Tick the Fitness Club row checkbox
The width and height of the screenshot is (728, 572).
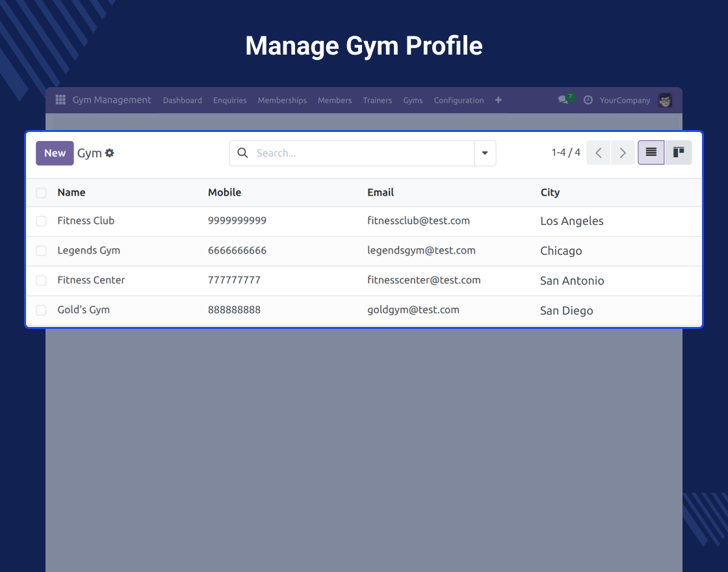point(42,221)
